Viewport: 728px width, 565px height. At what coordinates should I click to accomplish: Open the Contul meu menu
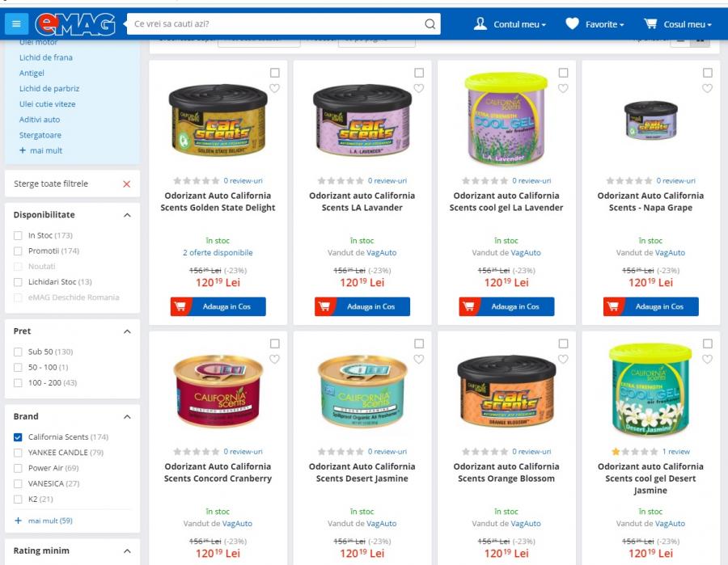[510, 24]
